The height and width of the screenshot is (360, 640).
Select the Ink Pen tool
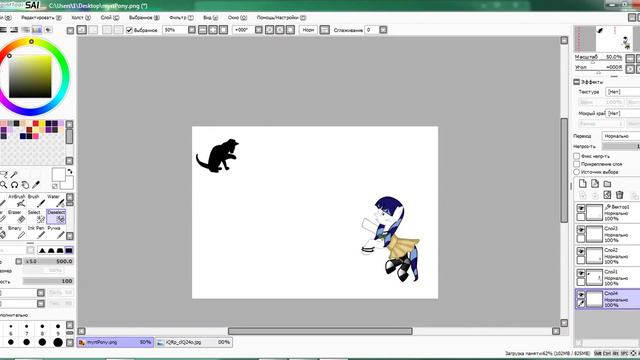[37, 232]
